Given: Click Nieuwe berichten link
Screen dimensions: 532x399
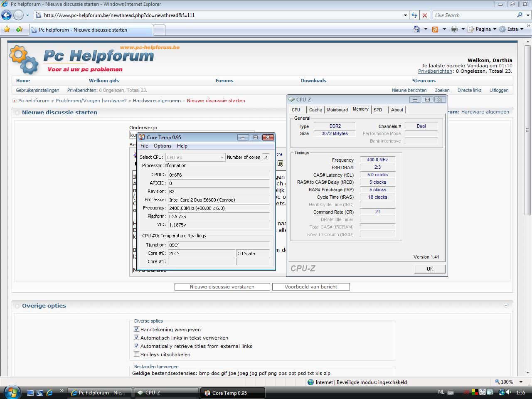Looking at the screenshot, I should [x=409, y=90].
